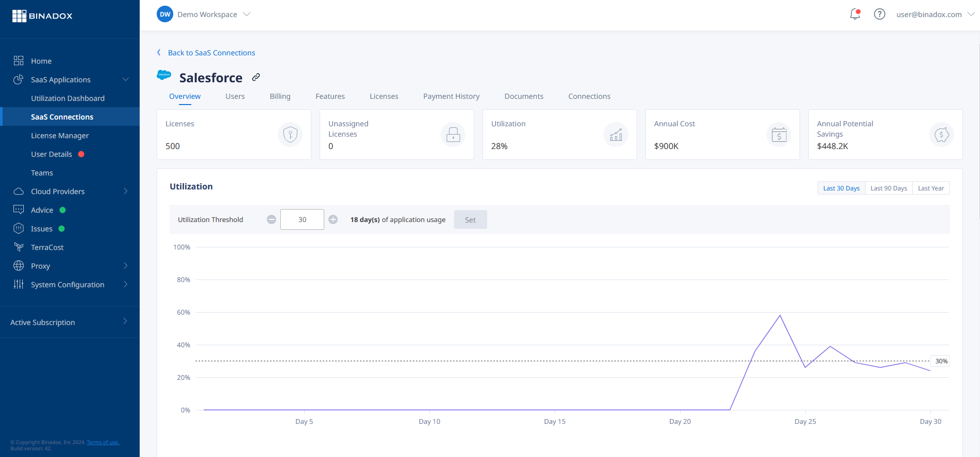Select Last Year range
The width and height of the screenshot is (980, 457).
[931, 188]
